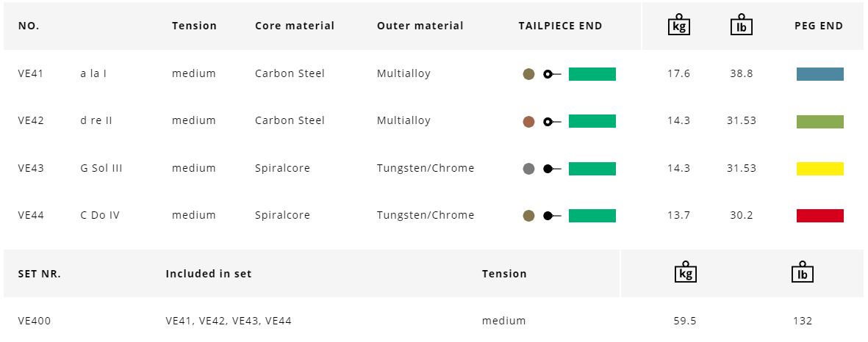Click the gray dot in the VE43 row
This screenshot has width=868, height=342.
click(528, 169)
